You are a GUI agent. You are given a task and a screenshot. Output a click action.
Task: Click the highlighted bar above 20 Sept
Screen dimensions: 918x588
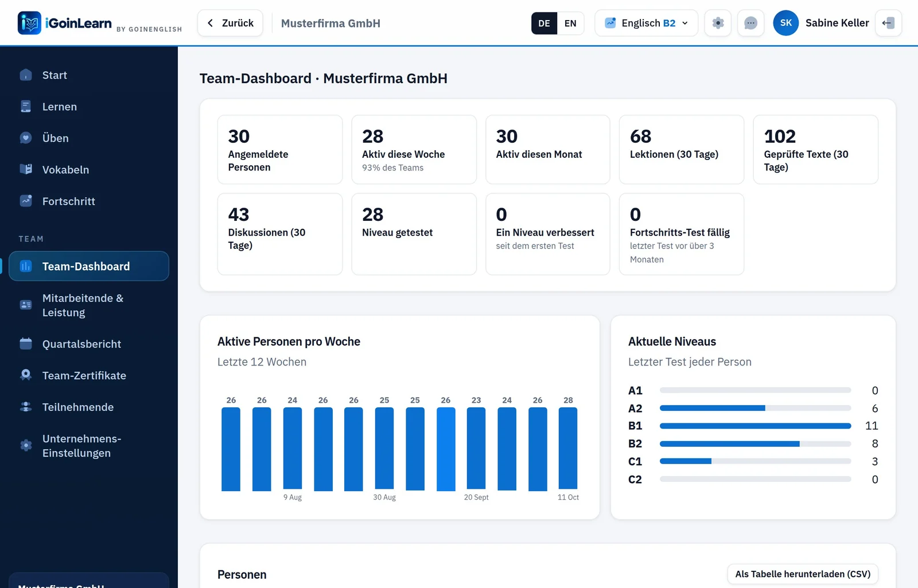[476, 448]
